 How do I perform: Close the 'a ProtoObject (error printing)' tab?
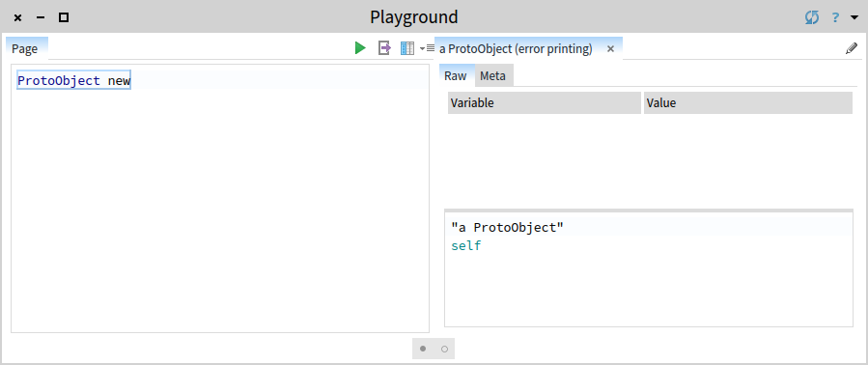(x=610, y=48)
